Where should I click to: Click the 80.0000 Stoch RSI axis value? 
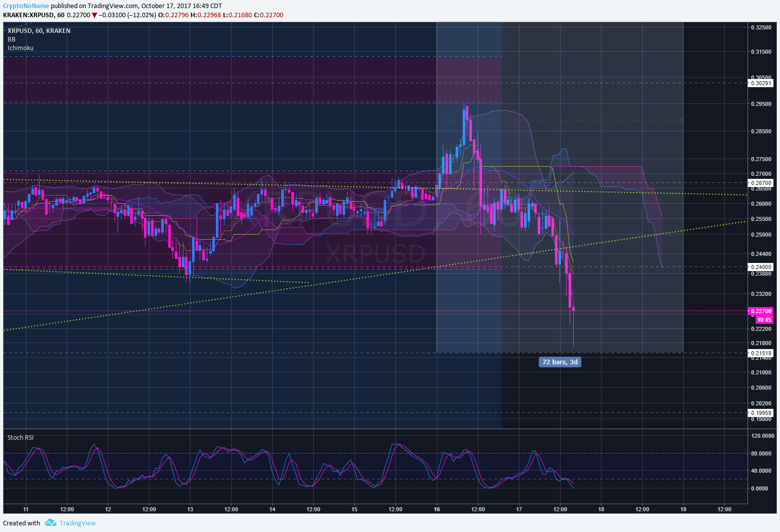click(x=762, y=453)
